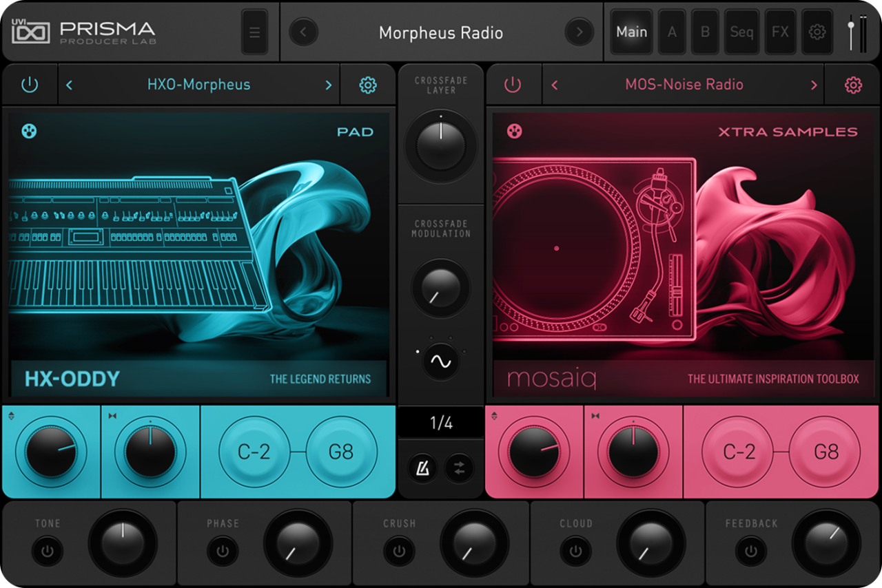Go to the next global preset

579,32
